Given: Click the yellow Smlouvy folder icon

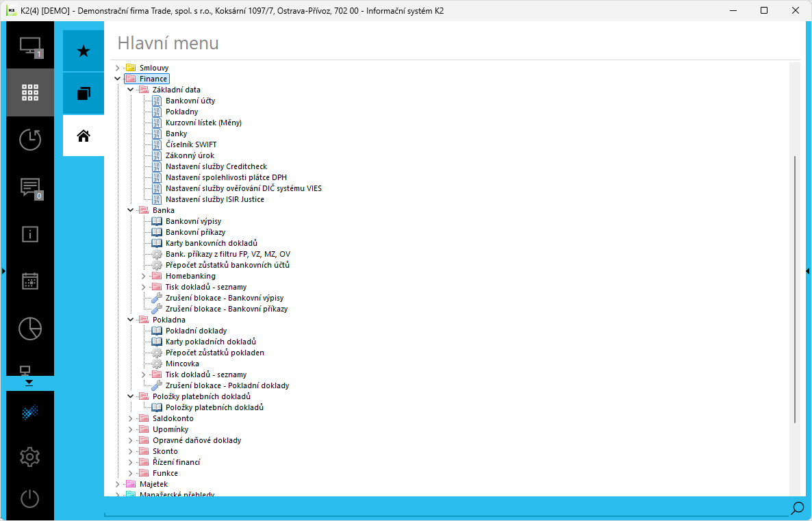Looking at the screenshot, I should click(131, 68).
